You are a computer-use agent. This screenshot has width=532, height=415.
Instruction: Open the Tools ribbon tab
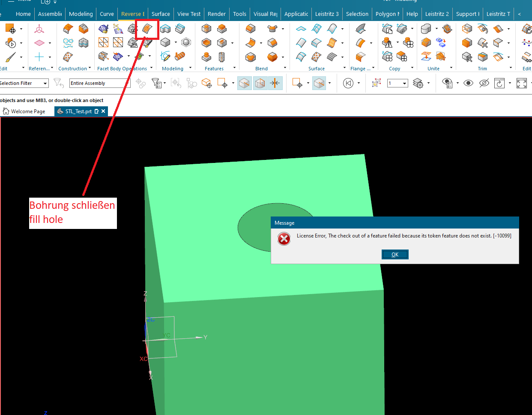[240, 14]
